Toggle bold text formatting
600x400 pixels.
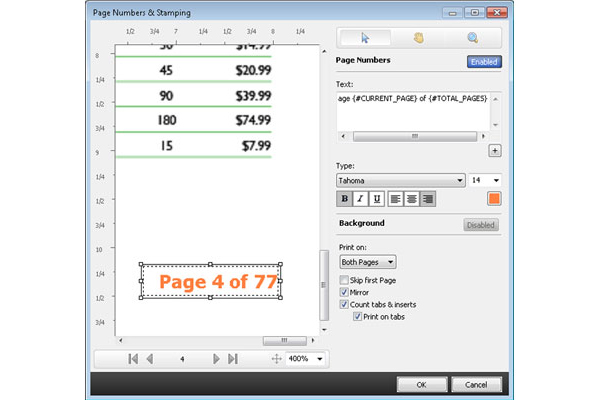347,199
